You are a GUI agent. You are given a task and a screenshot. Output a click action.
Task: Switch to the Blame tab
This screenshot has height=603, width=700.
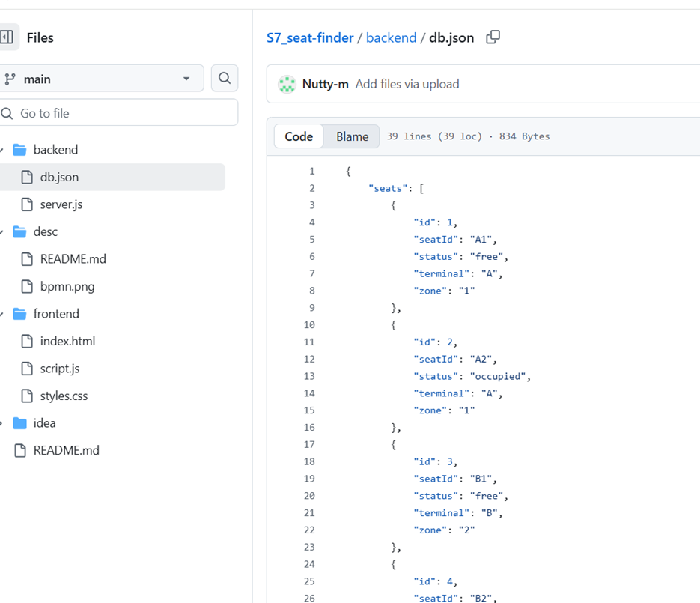pos(352,136)
